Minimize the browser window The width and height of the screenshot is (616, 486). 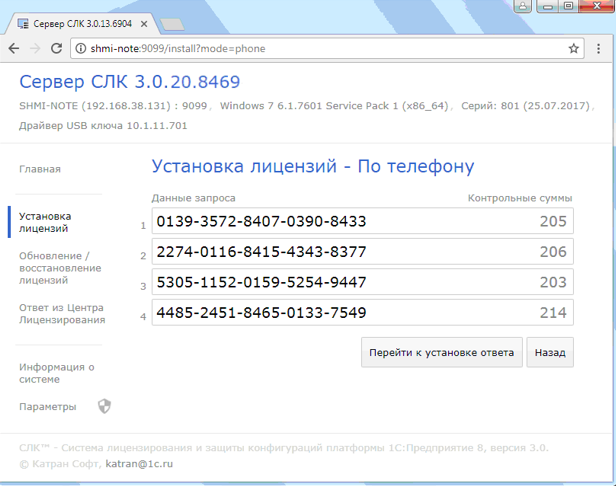[548, 6]
